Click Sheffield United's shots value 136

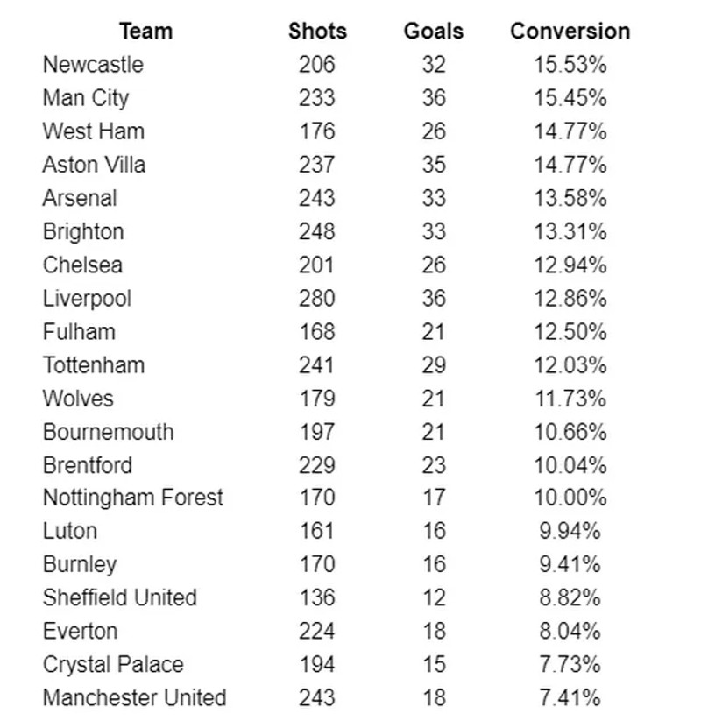(316, 597)
